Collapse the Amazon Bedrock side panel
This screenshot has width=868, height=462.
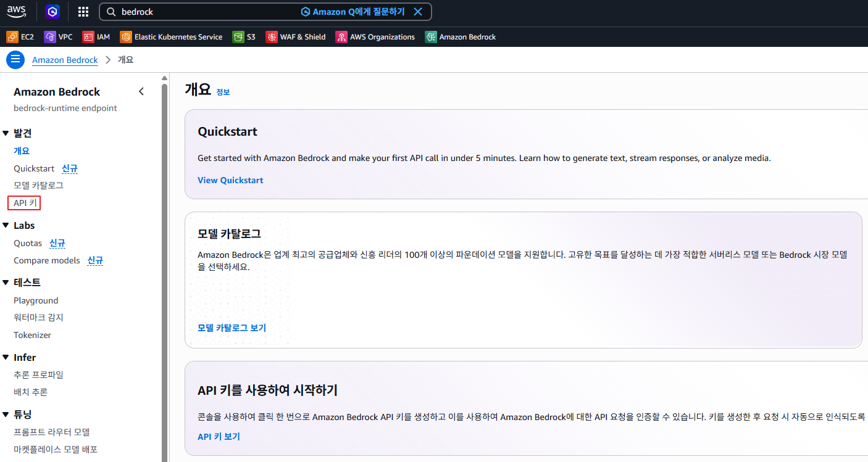(141, 91)
